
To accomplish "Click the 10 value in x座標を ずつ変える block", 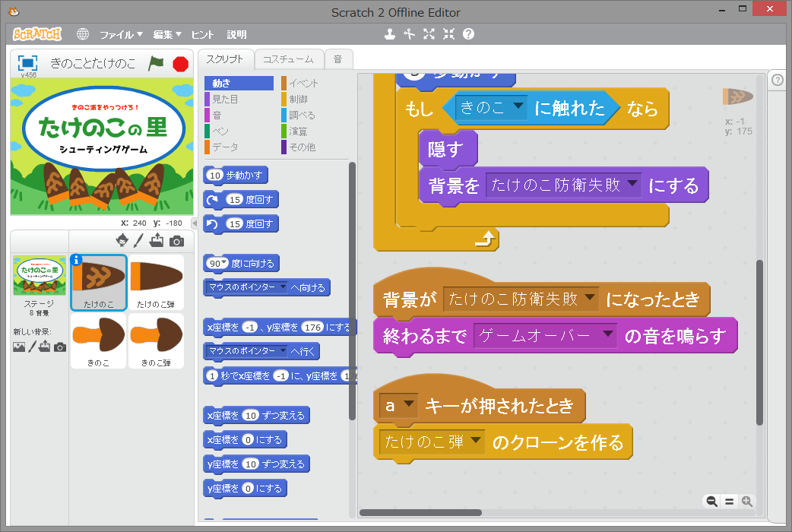I will click(x=251, y=415).
